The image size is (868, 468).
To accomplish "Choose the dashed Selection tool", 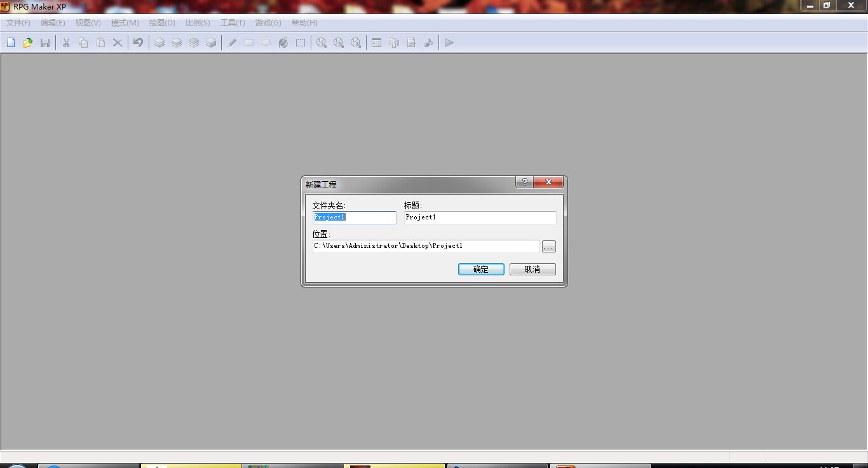I will [x=301, y=43].
